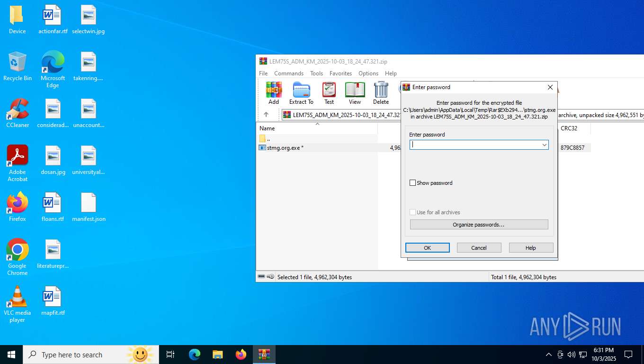Open the Help menu in WinRAR
This screenshot has width=644, height=364.
pyautogui.click(x=391, y=73)
